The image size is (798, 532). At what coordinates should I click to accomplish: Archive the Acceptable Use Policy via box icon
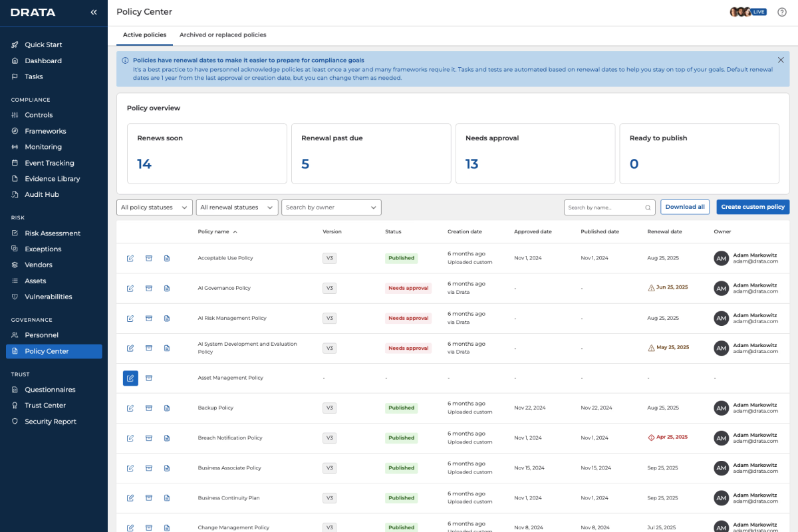point(149,258)
